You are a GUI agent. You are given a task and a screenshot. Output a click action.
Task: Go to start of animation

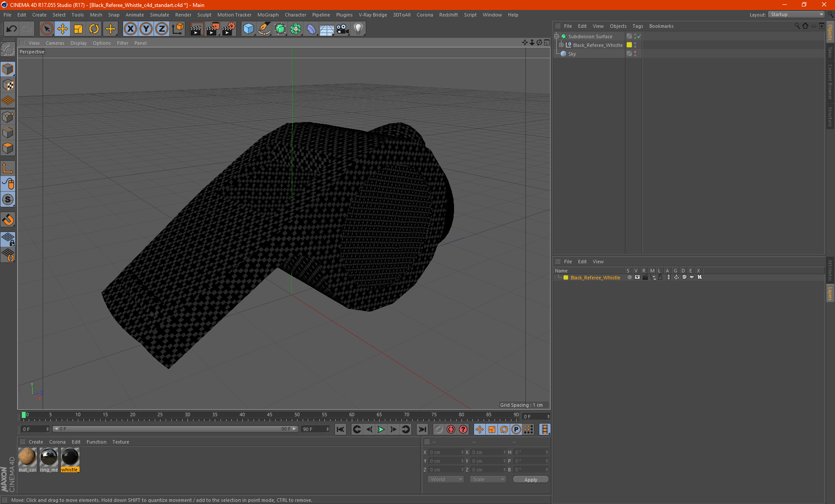pyautogui.click(x=341, y=429)
